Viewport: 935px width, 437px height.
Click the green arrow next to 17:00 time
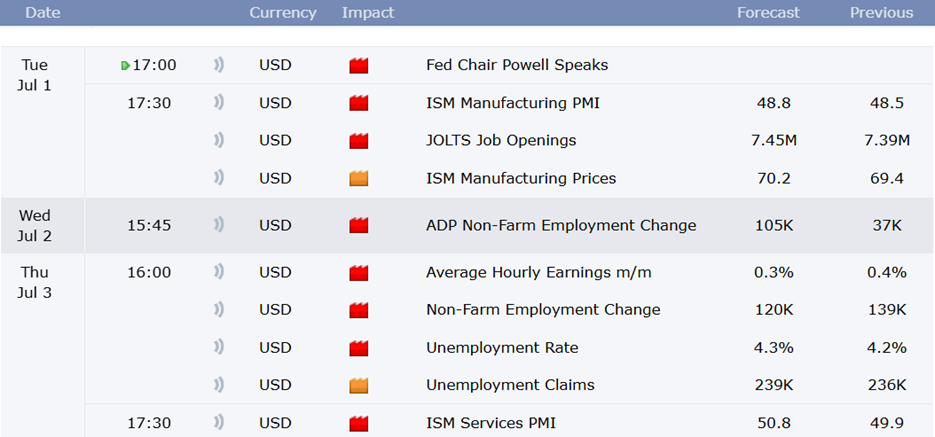tap(125, 66)
